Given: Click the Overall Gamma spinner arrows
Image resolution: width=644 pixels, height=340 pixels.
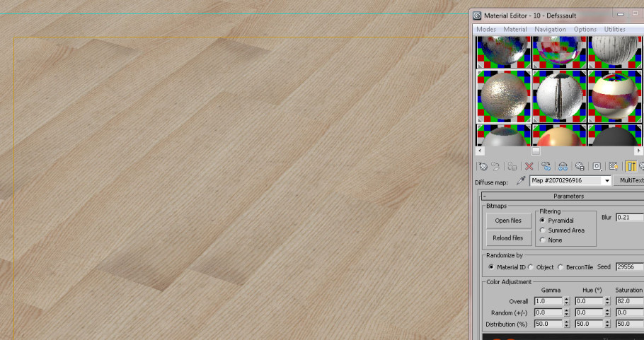Looking at the screenshot, I should pos(567,301).
